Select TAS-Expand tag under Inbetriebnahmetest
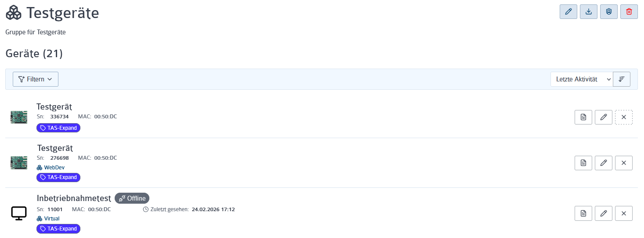 coord(58,229)
